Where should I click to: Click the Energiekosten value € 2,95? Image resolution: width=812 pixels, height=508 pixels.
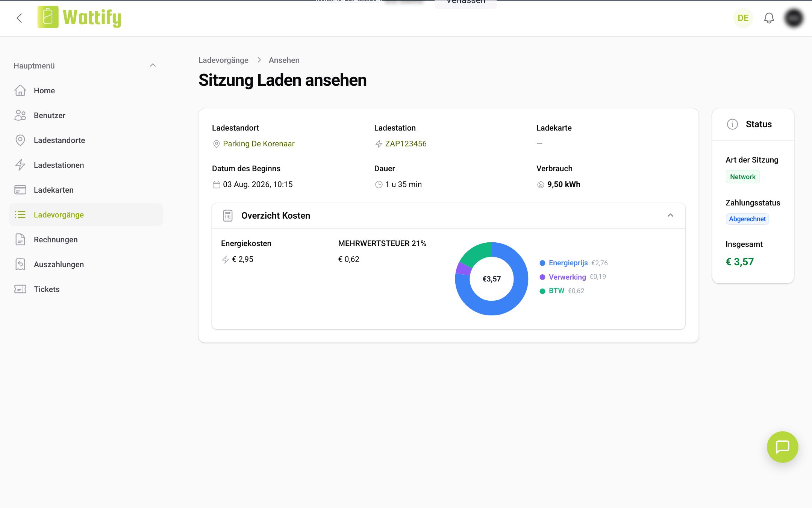pyautogui.click(x=242, y=259)
